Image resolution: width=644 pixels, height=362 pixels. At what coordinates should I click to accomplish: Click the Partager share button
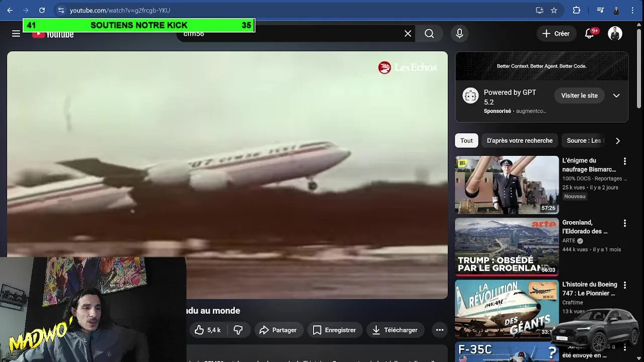point(278,330)
